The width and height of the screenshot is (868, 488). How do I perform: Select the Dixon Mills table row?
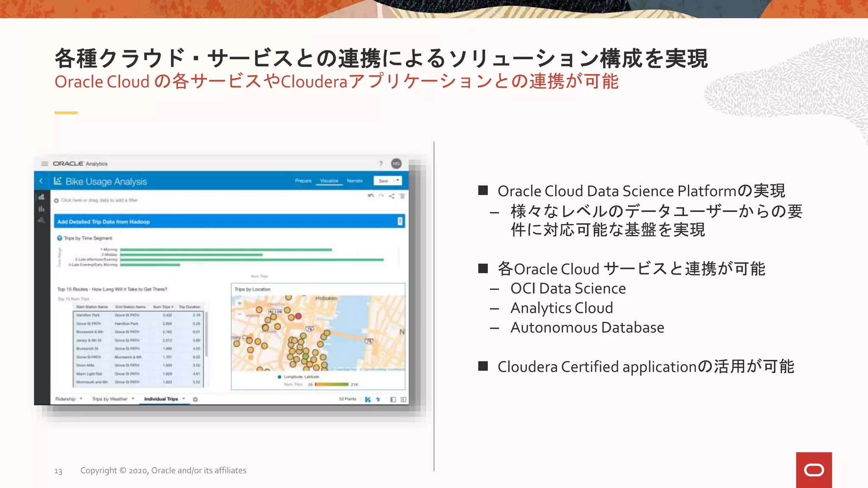click(138, 365)
